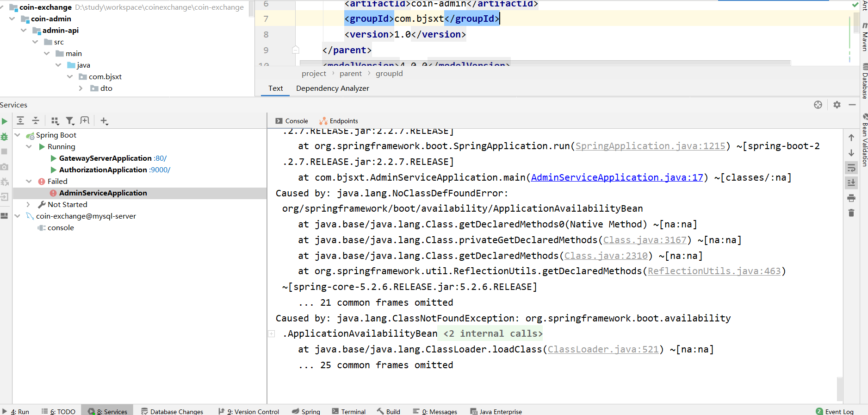Click the project breadcrumb
The height and width of the screenshot is (415, 868).
314,73
